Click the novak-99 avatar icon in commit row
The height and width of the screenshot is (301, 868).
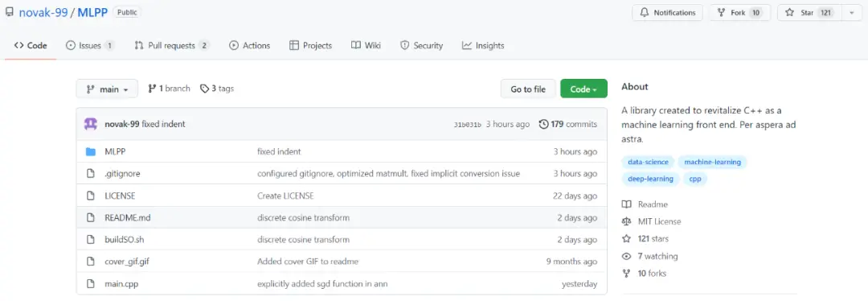[91, 124]
